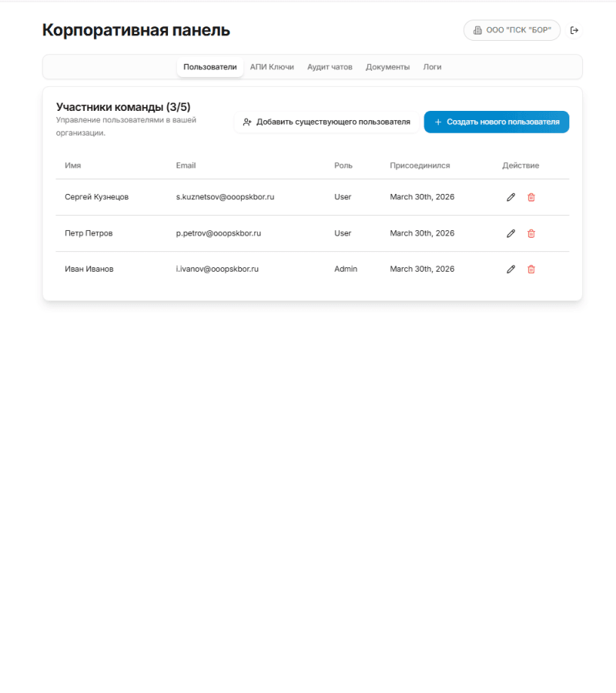Click the Участники команды (3/5) heading
The height and width of the screenshot is (693, 616).
pyautogui.click(x=123, y=107)
